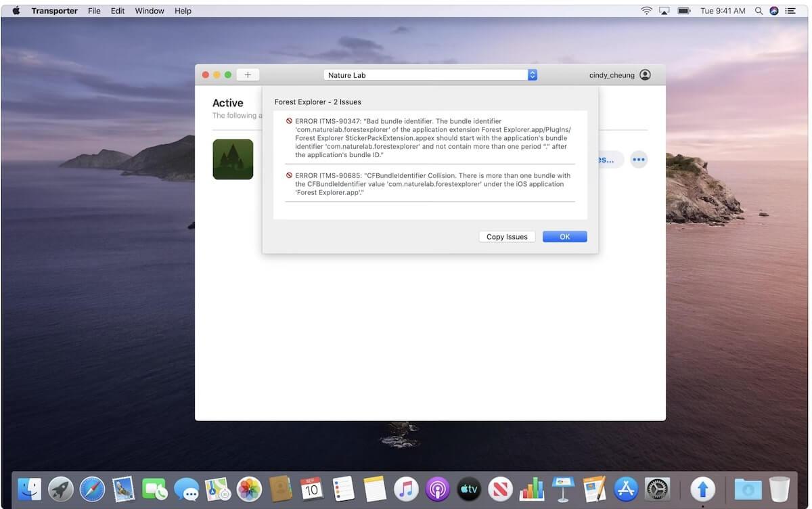The height and width of the screenshot is (509, 812).
Task: Click the Transporter icon in the Dock
Action: click(702, 488)
